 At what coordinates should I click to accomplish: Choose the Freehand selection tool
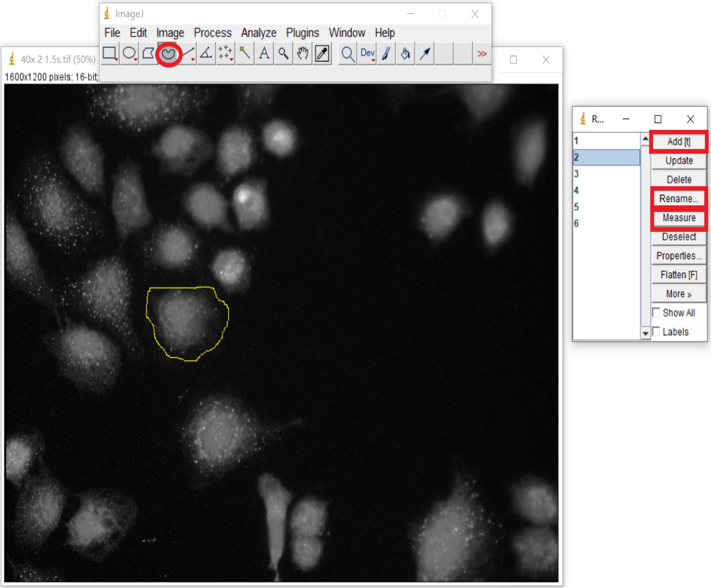pos(168,54)
